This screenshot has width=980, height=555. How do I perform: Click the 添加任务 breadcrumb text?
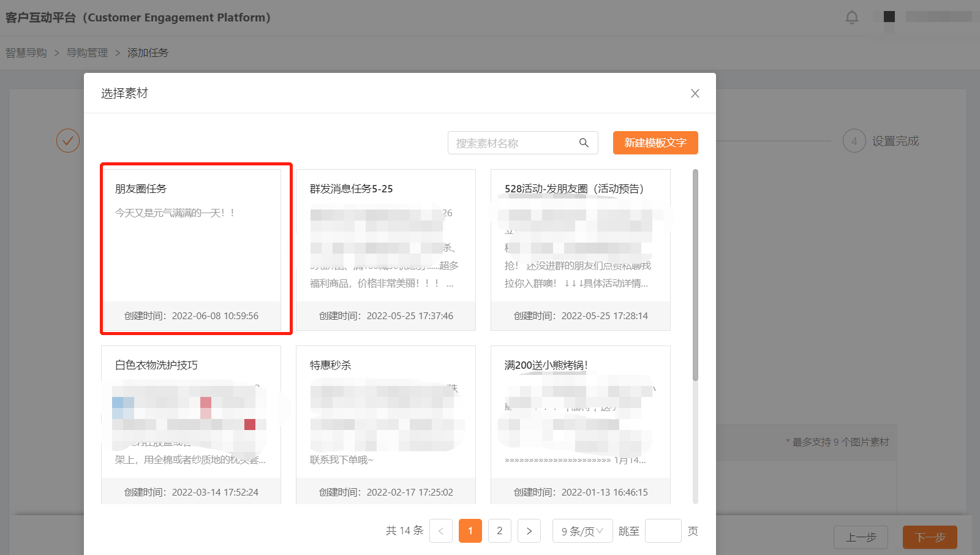(x=148, y=53)
